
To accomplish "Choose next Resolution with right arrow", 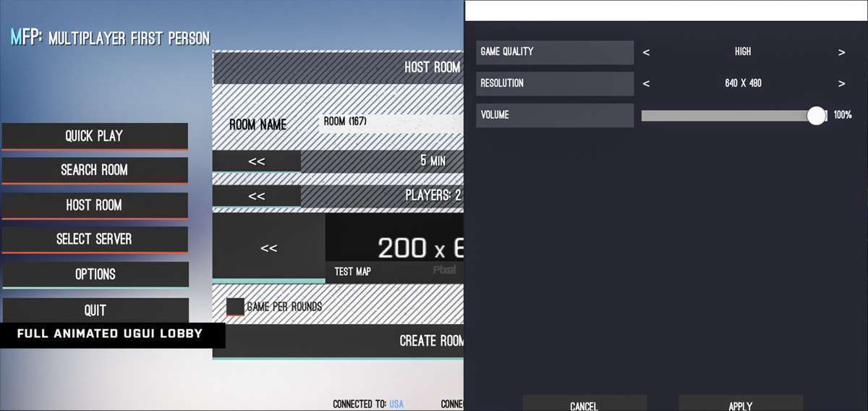I will tap(841, 83).
